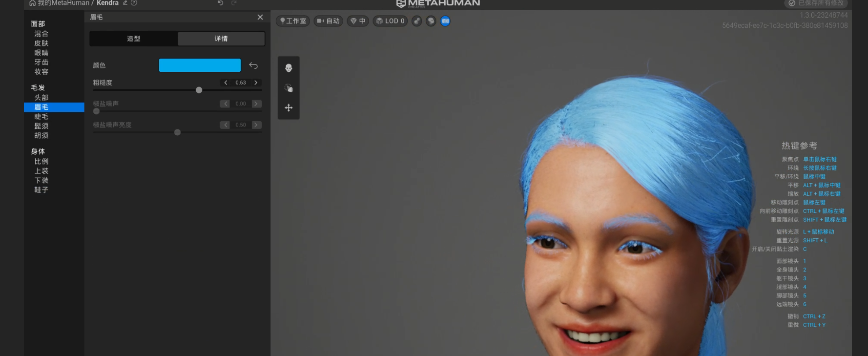Viewport: 868px width, 356px height.
Task: Click the 已保存所有修改 status indicator
Action: [x=816, y=3]
